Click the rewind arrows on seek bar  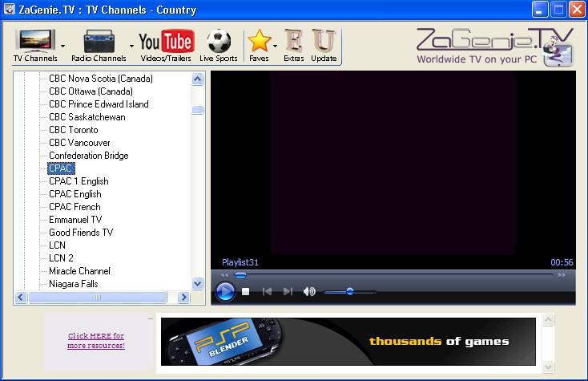[x=225, y=275]
